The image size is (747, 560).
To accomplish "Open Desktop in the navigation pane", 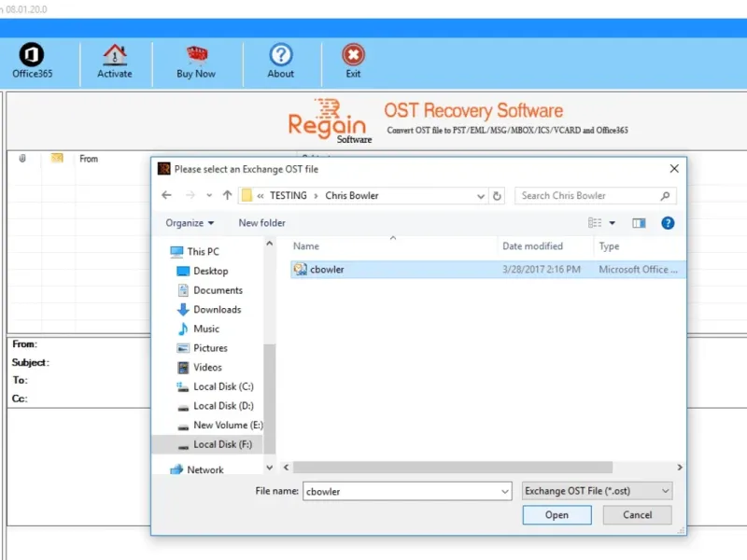I will click(x=210, y=271).
